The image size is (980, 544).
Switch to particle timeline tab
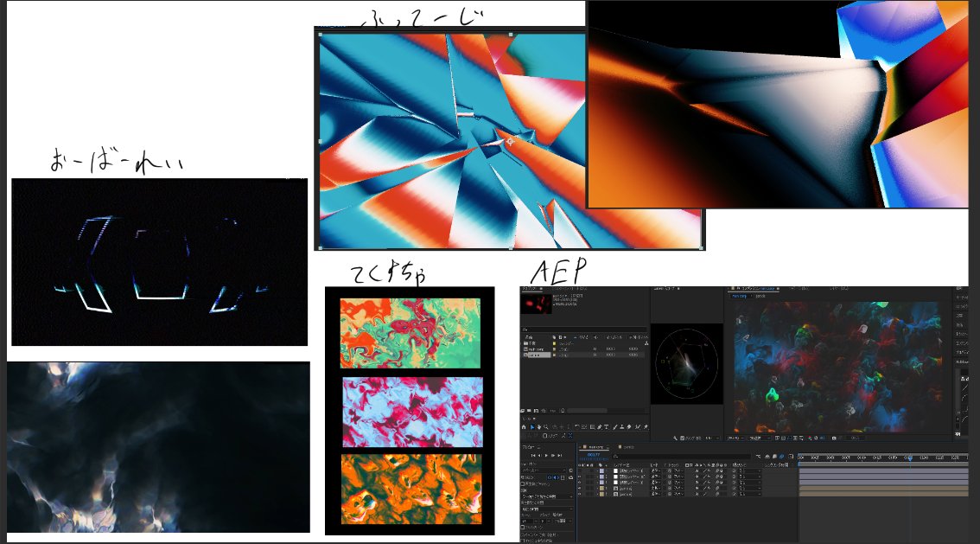(x=629, y=447)
